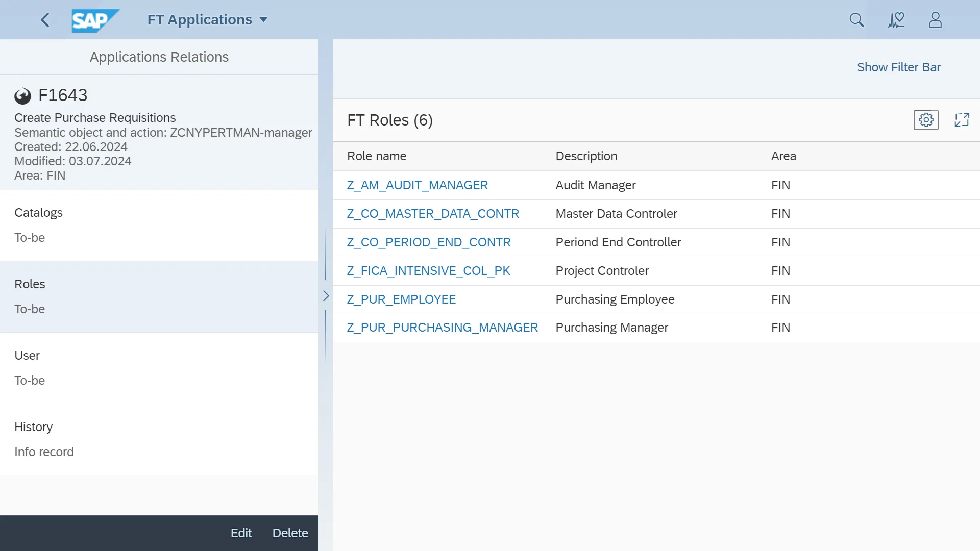The height and width of the screenshot is (551, 980).
Task: Click the back navigation arrow
Action: click(x=45, y=20)
